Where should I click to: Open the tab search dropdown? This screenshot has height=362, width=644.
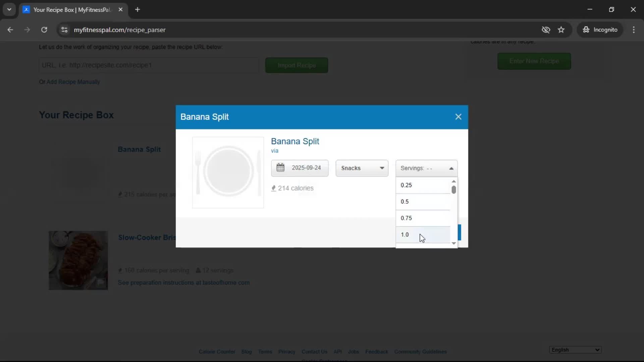9,10
